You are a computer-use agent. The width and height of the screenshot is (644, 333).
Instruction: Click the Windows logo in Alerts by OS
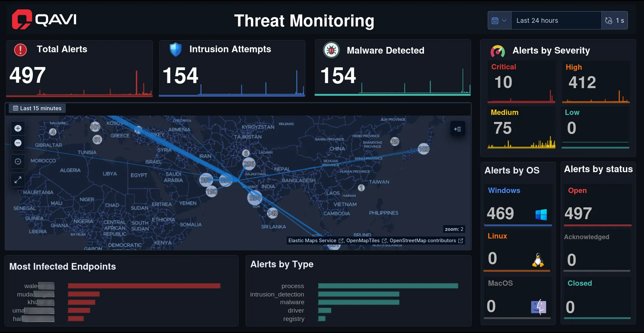click(540, 214)
